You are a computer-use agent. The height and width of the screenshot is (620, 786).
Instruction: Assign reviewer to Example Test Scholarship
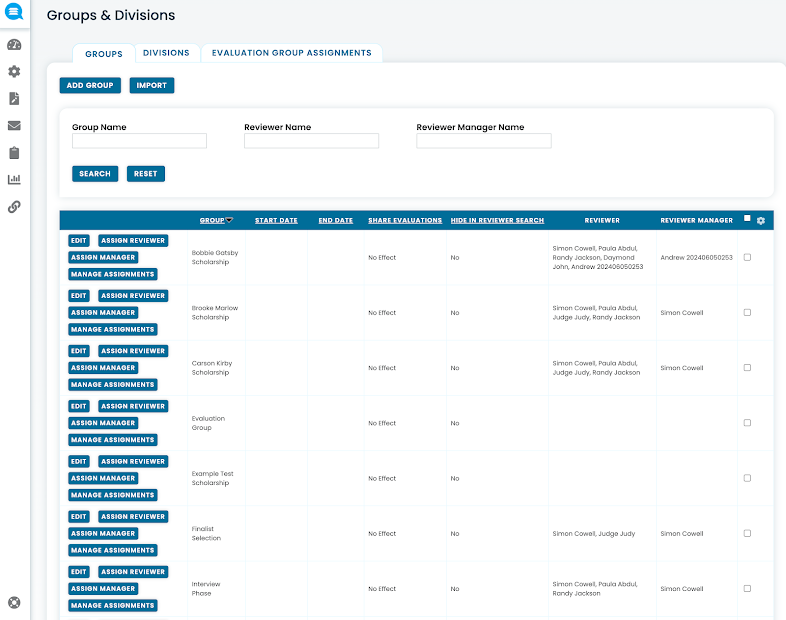coord(133,461)
